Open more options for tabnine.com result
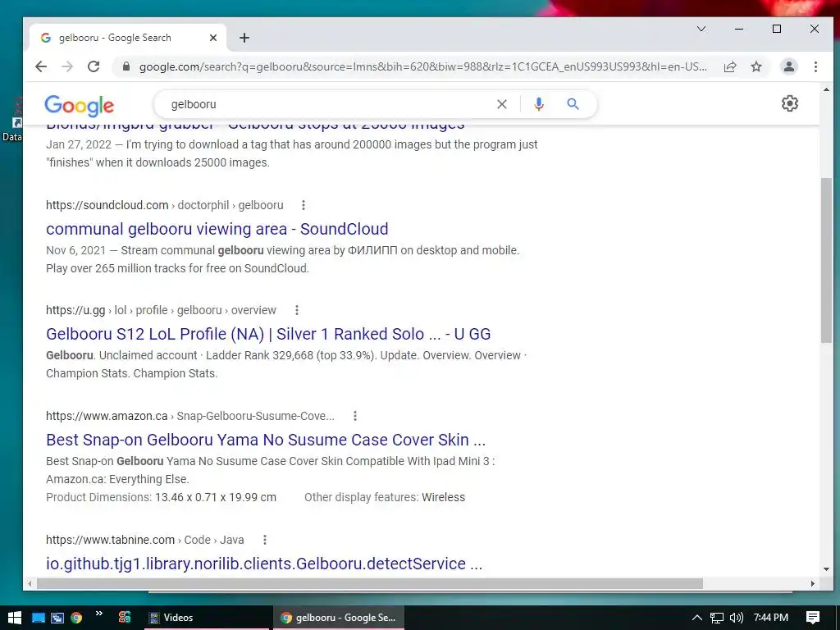The image size is (840, 630). click(x=264, y=540)
